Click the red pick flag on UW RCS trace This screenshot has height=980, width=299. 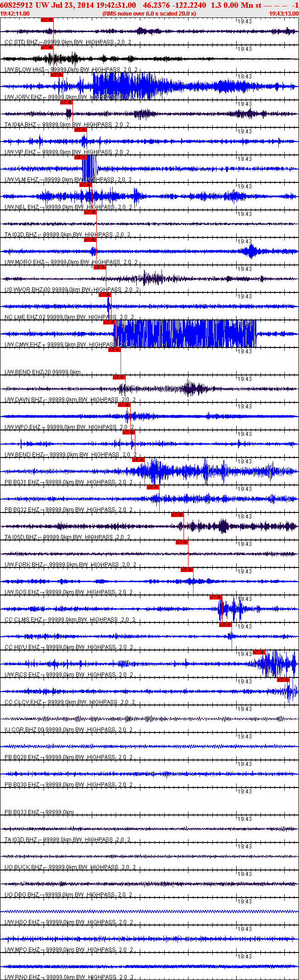click(259, 652)
